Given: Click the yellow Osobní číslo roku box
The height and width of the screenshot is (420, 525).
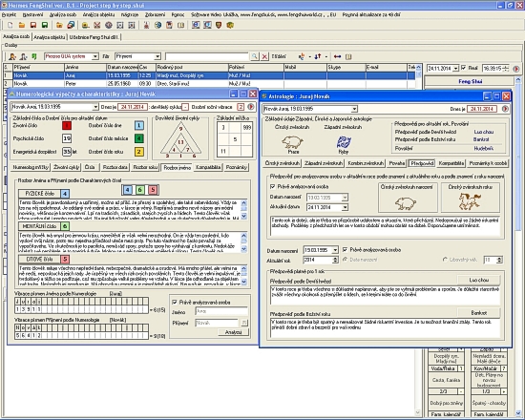Looking at the screenshot, I should tap(139, 152).
